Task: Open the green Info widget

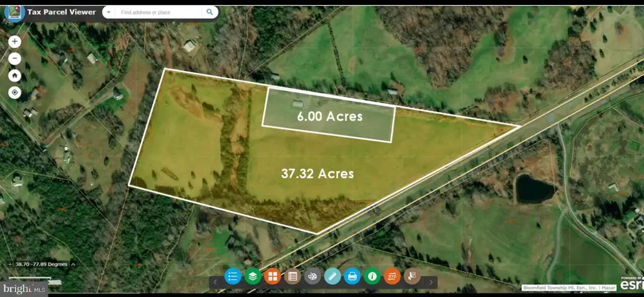Action: click(372, 276)
